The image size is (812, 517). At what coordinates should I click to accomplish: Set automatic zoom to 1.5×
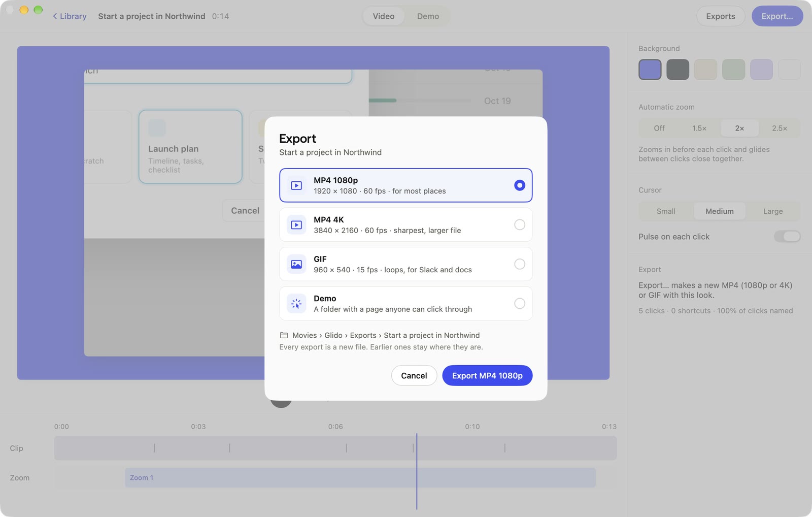[699, 128]
